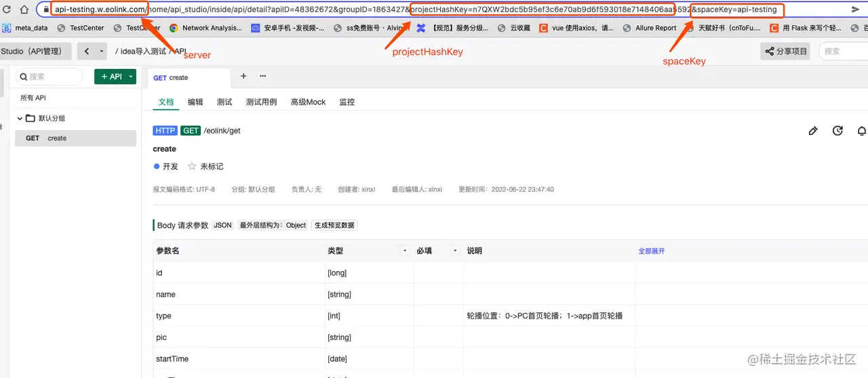Switch to the GET create tab
Image resolution: width=868 pixels, height=378 pixels.
click(x=189, y=77)
